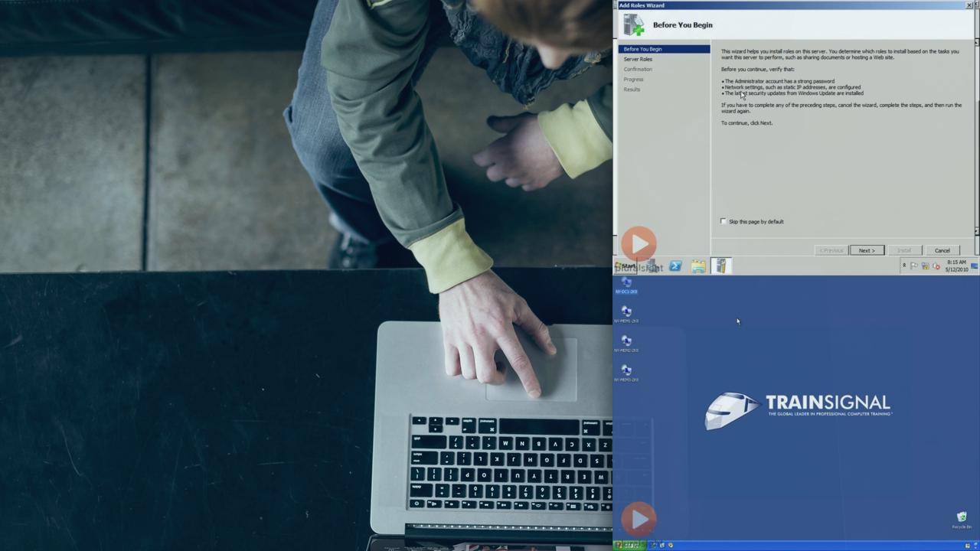
Task: Expand hidden system tray icons arrow
Action: click(x=904, y=266)
